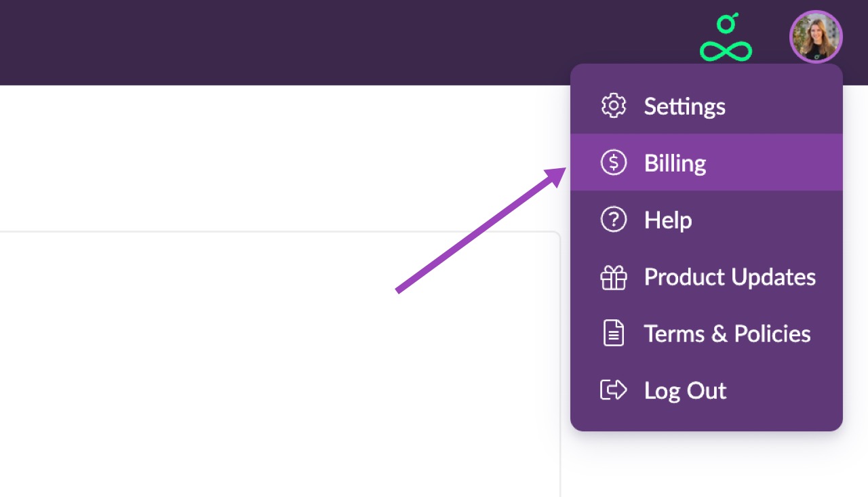
Task: Choose the Help text label
Action: tap(668, 220)
